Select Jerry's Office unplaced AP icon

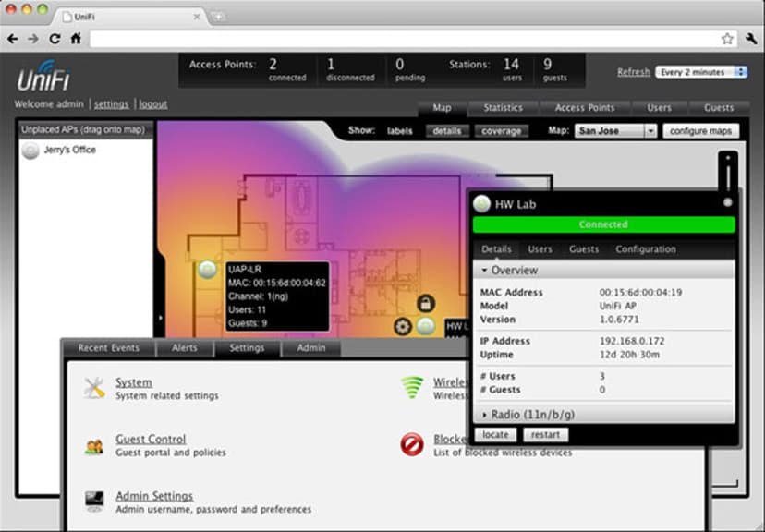(x=30, y=151)
